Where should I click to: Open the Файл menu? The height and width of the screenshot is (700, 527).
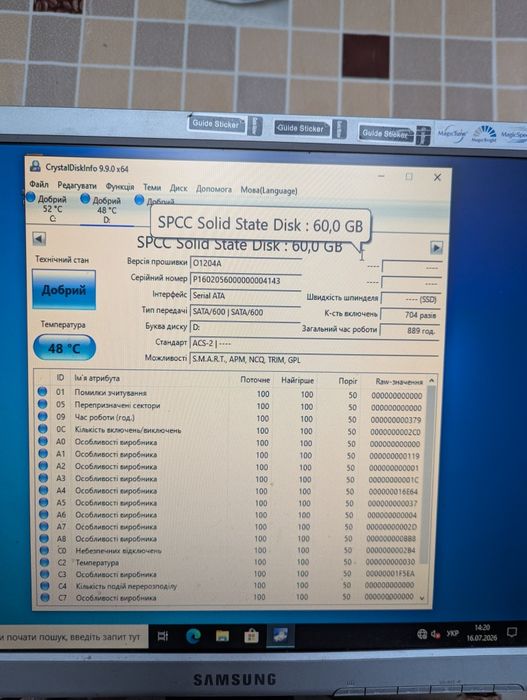click(x=39, y=184)
